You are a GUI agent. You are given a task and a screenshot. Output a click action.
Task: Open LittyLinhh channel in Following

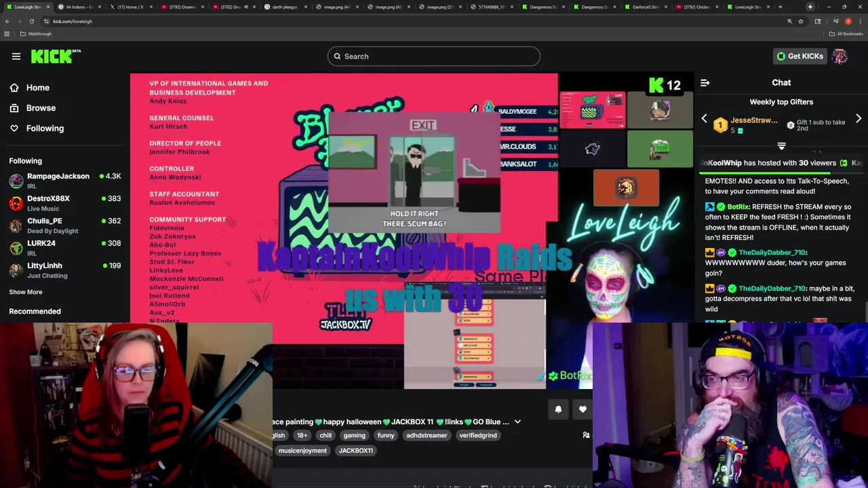pyautogui.click(x=65, y=270)
